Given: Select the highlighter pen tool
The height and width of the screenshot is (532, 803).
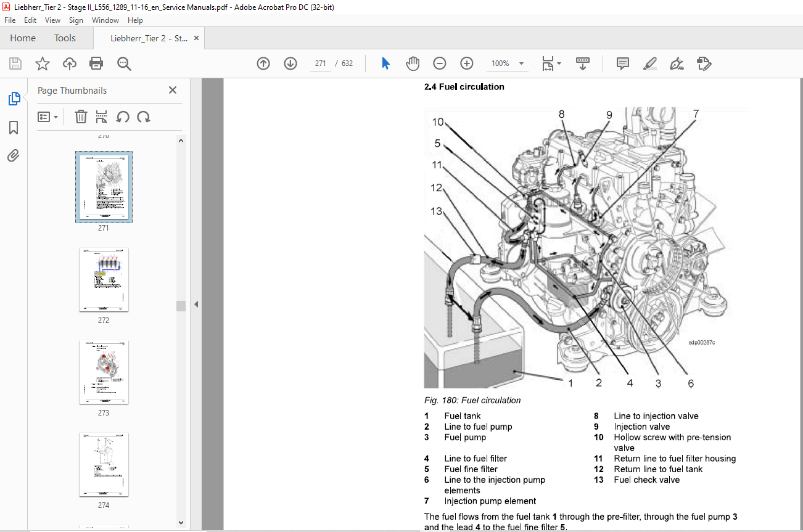Looking at the screenshot, I should [x=650, y=63].
